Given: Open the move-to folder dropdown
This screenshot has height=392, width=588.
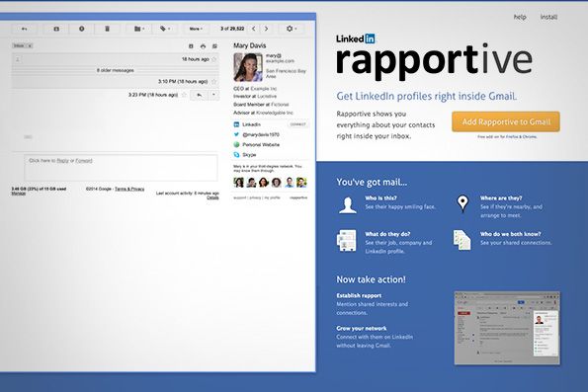Looking at the screenshot, I should click(138, 29).
